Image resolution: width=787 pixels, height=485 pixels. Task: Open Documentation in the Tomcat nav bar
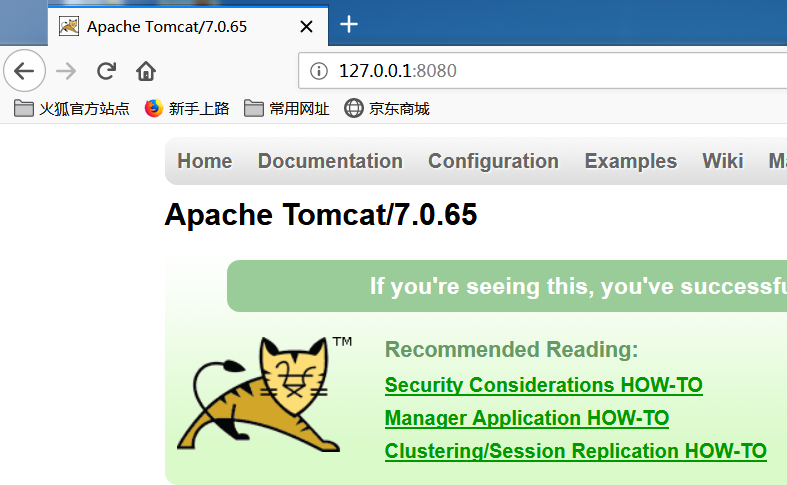coord(330,161)
